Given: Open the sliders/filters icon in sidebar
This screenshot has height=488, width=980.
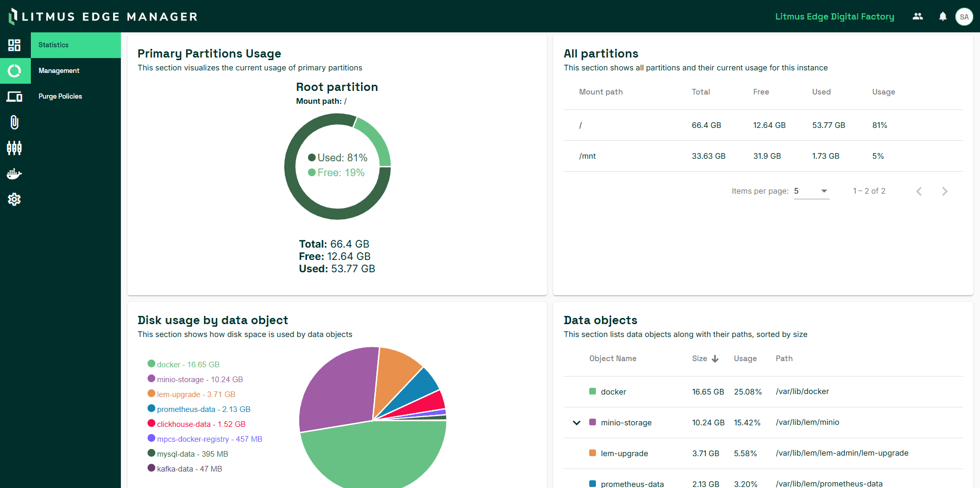Looking at the screenshot, I should point(14,148).
